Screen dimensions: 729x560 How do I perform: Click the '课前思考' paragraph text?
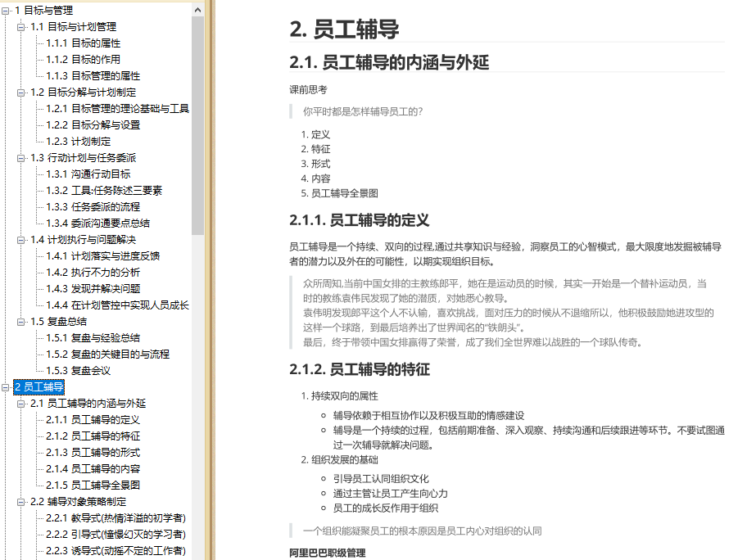pyautogui.click(x=308, y=90)
